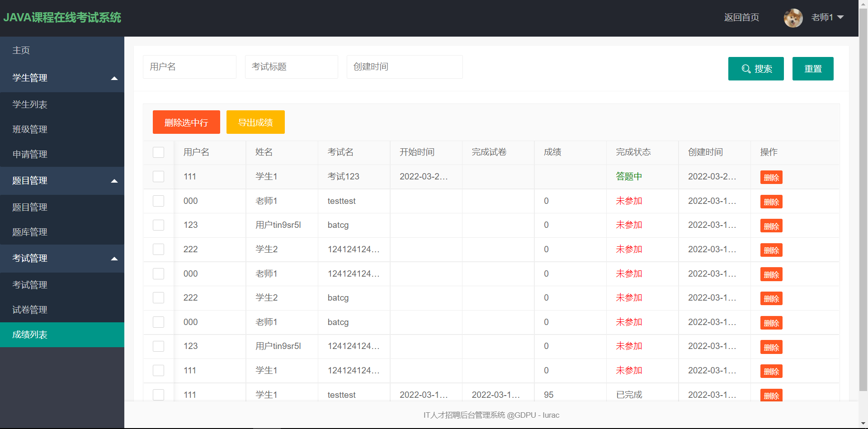Focus the 用户名 search field
Viewport: 868px width, 429px height.
189,67
